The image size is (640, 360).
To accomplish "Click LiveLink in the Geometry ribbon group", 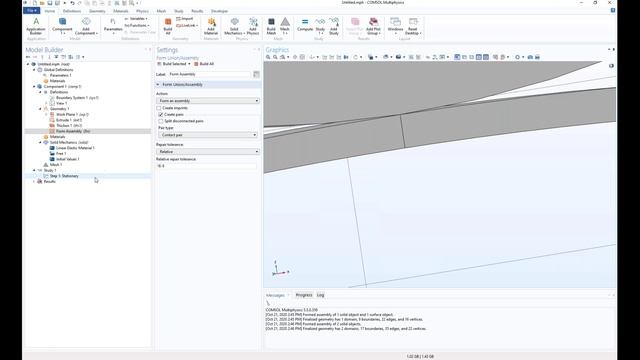I will [187, 25].
